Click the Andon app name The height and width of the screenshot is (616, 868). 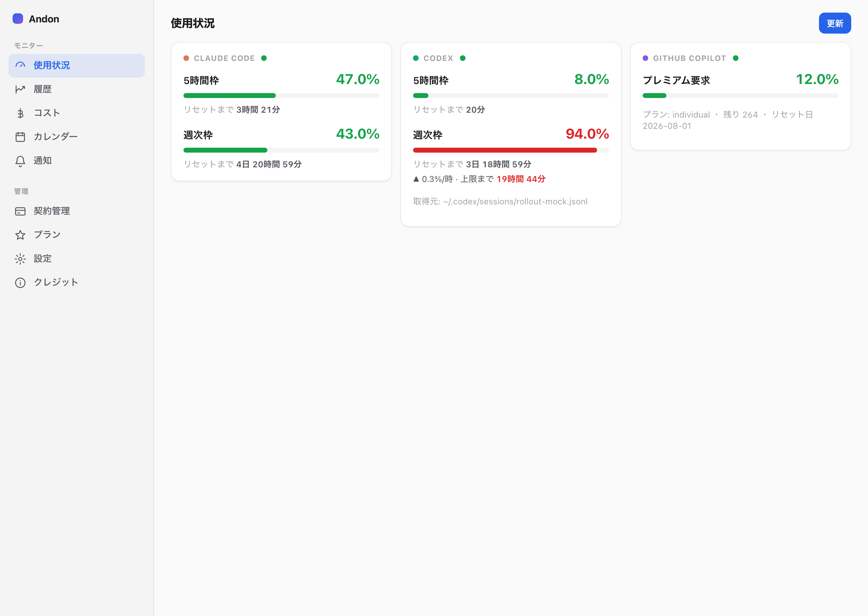[x=44, y=19]
